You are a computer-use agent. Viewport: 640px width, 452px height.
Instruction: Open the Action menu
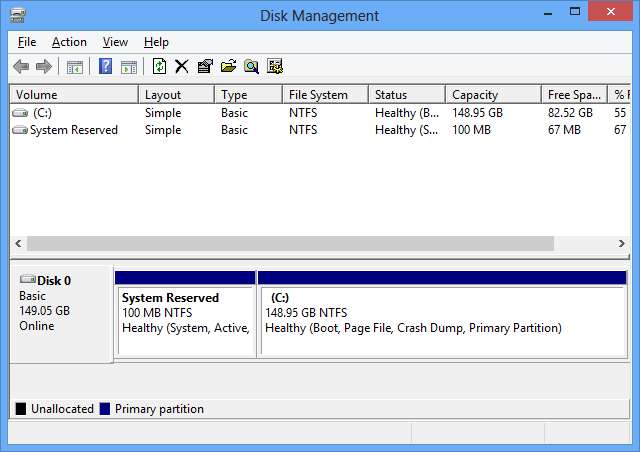pos(69,42)
